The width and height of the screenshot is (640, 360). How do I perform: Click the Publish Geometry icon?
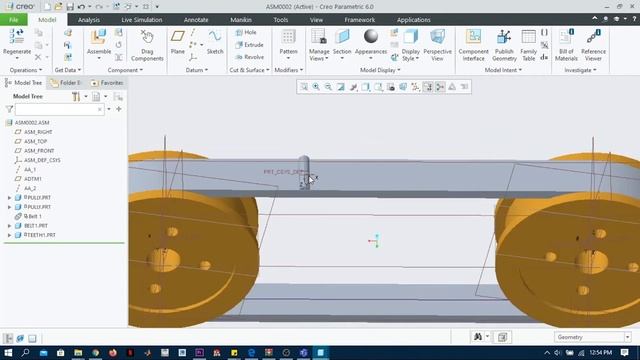[504, 37]
